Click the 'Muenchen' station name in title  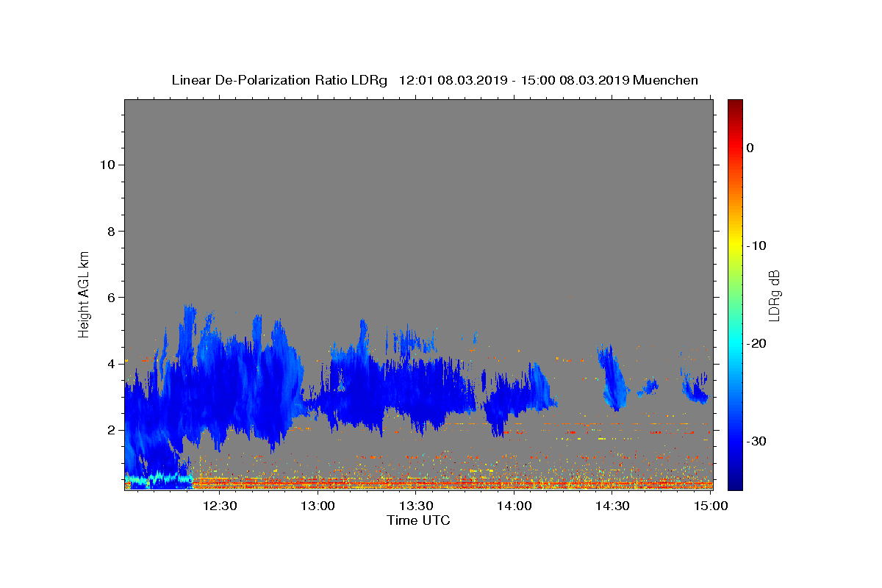(665, 80)
